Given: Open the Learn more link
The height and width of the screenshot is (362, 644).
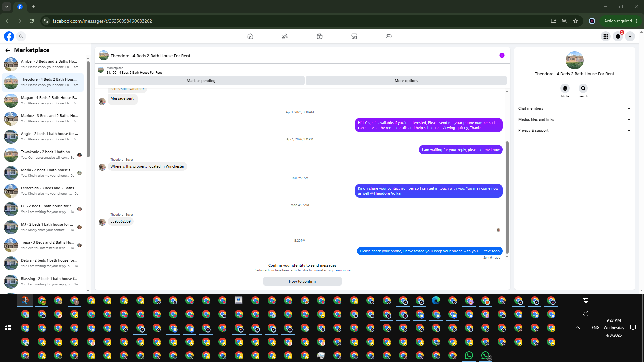Looking at the screenshot, I should [342, 270].
